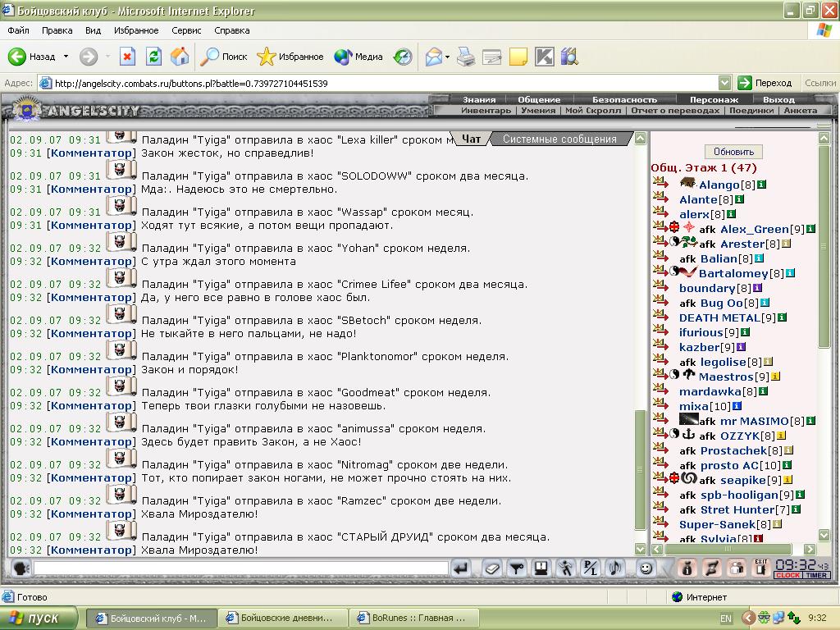The height and width of the screenshot is (630, 840).
Task: Click the talking head icon left of chat input
Action: point(21,568)
